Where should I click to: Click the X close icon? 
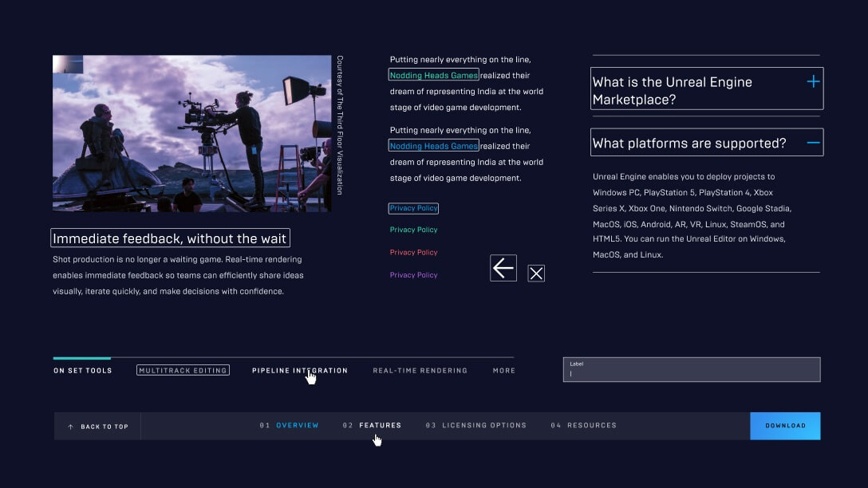click(536, 274)
